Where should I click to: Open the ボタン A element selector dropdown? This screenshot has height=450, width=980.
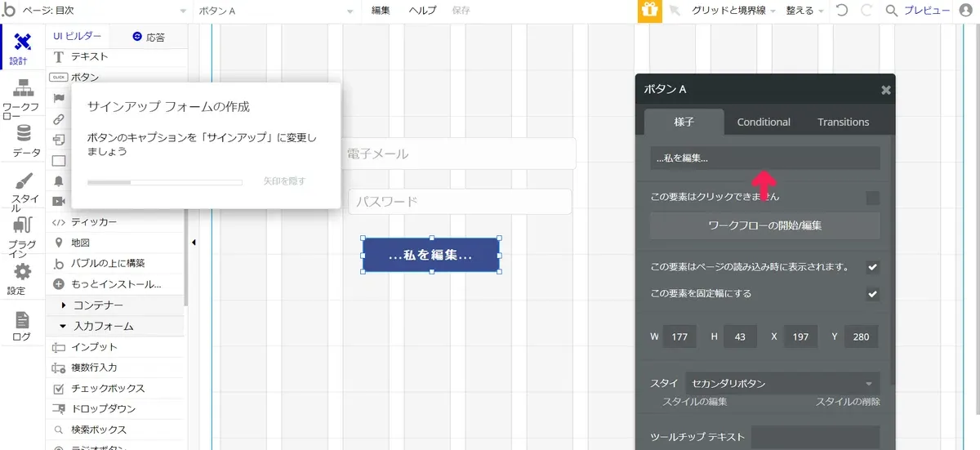click(x=276, y=11)
